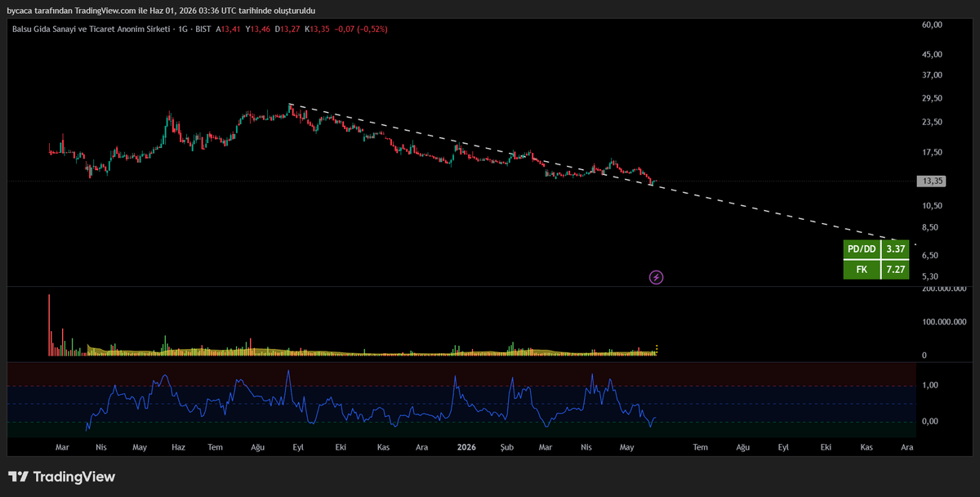Click the 3.37 PD/DD value

tap(895, 249)
